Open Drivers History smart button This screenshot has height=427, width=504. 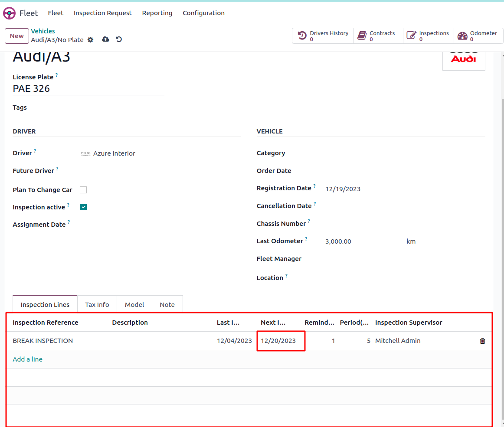pyautogui.click(x=323, y=36)
